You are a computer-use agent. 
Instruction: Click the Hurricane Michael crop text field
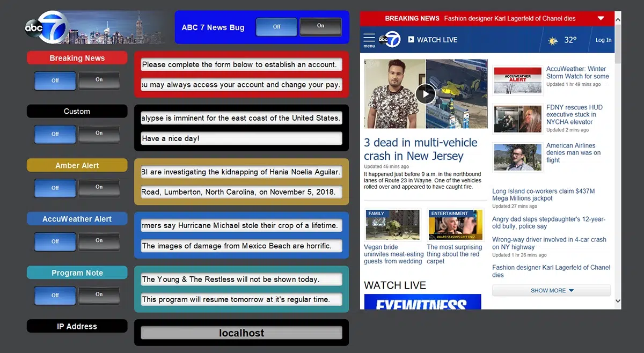[241, 225]
